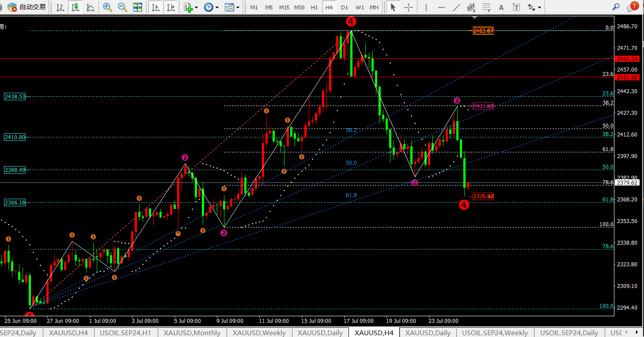The width and height of the screenshot is (644, 337).
Task: Select the W1 timeframe
Action: tap(360, 8)
